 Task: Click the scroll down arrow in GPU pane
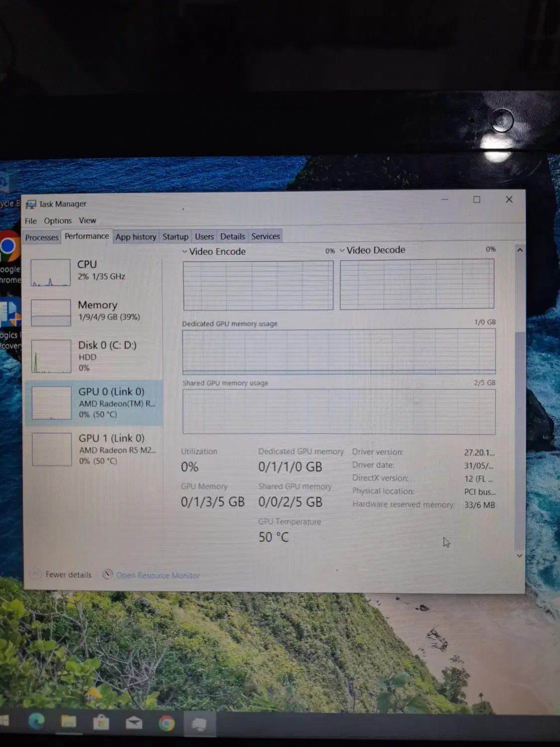coord(520,555)
